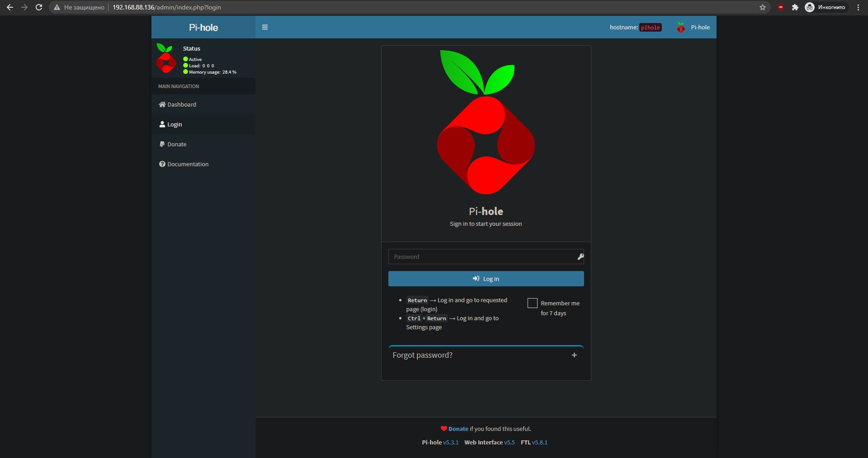
Task: Click the browser forward arrow
Action: pos(24,7)
